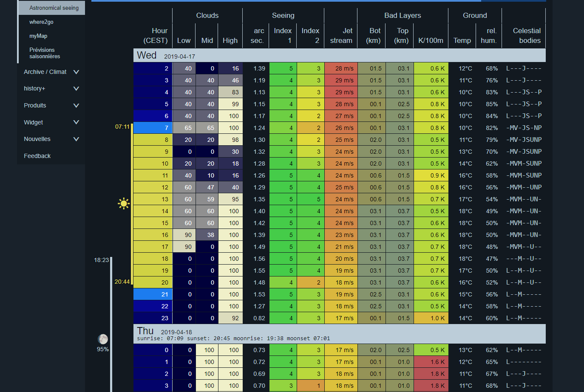
Task: Click the Celestial bodies column header
Action: [x=527, y=36]
